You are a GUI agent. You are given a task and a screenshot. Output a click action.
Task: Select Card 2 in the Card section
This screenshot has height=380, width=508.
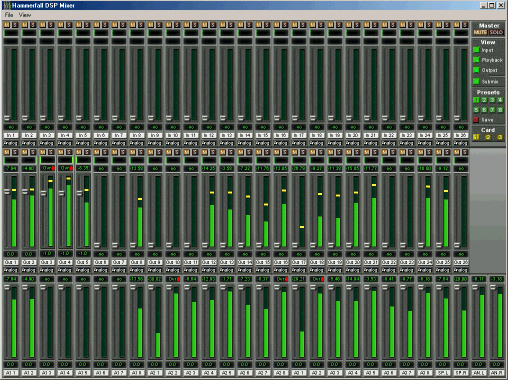coord(488,137)
